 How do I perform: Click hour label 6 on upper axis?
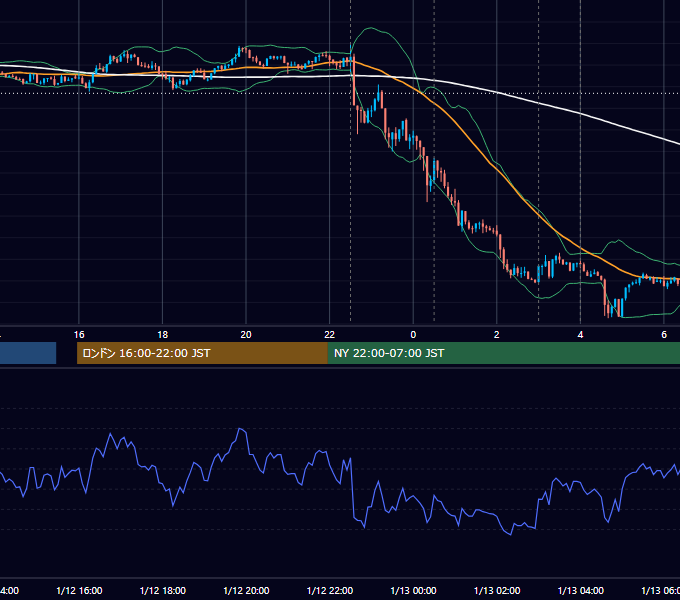tap(664, 335)
